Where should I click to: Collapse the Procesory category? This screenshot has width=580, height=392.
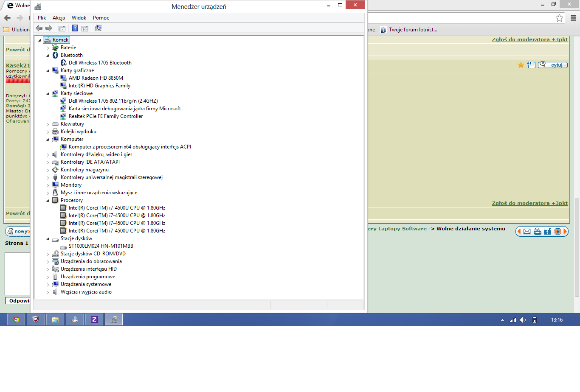pyautogui.click(x=48, y=201)
